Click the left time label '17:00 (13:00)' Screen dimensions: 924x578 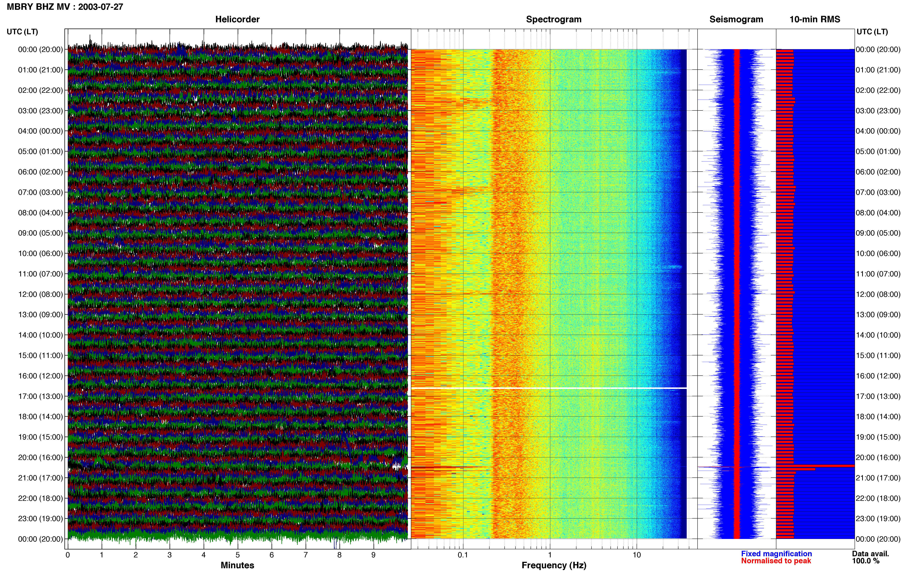[x=41, y=396]
